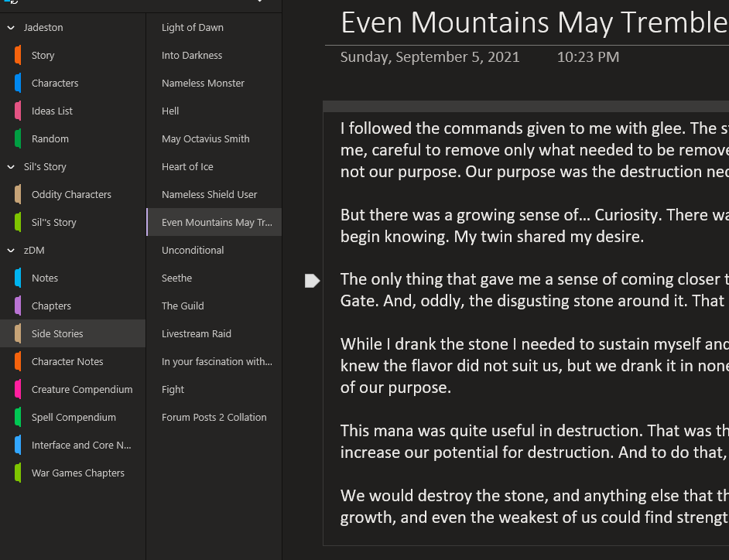The image size is (729, 560).
Task: Click the green Random section icon
Action: click(x=18, y=139)
